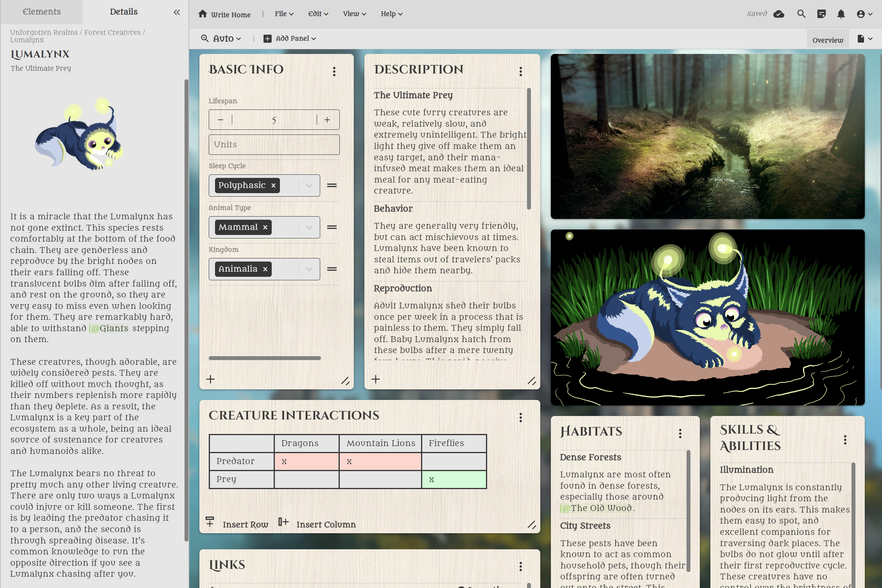Expand the Sleep Cycle dropdown arrow

tap(309, 186)
